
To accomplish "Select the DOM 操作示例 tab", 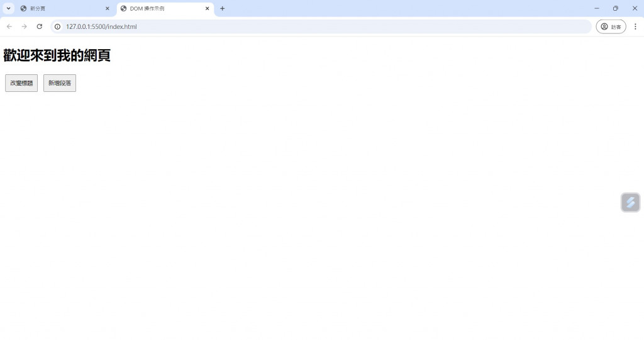I will 165,9.
